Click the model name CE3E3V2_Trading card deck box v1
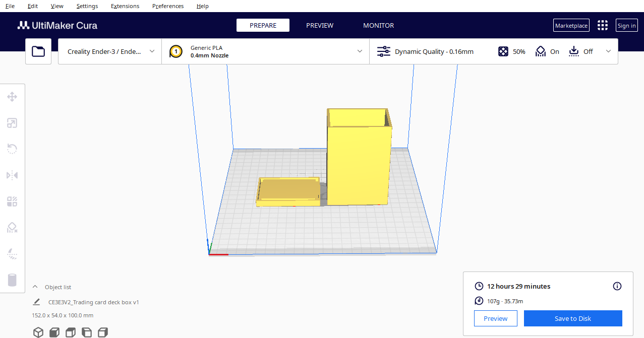Screen dimensions: 644x338 pyautogui.click(x=94, y=302)
